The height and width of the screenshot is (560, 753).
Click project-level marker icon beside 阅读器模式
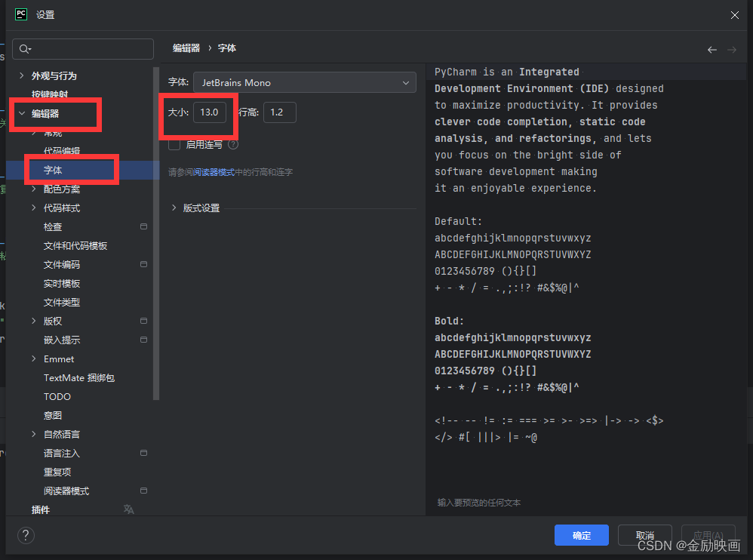click(x=143, y=491)
